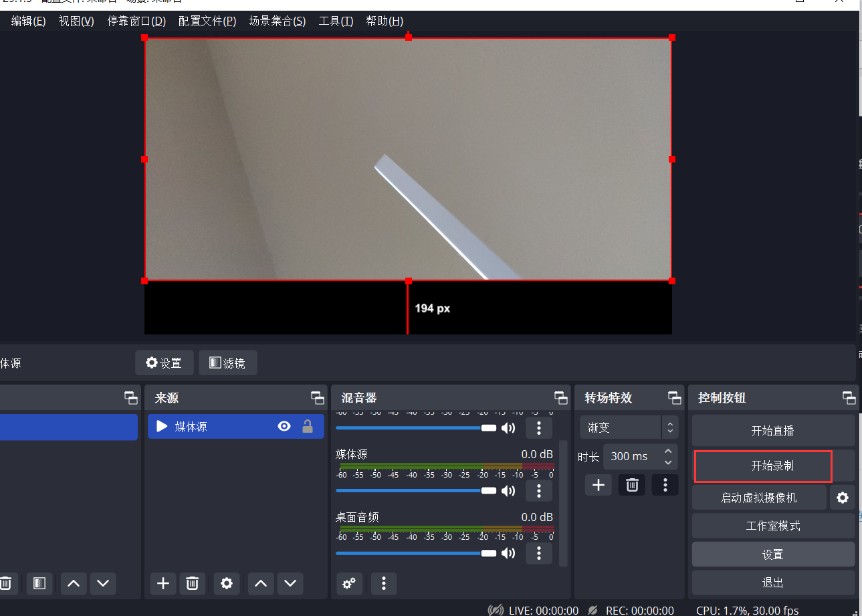Click the LIVE streaming status icon in status bar

(496, 610)
